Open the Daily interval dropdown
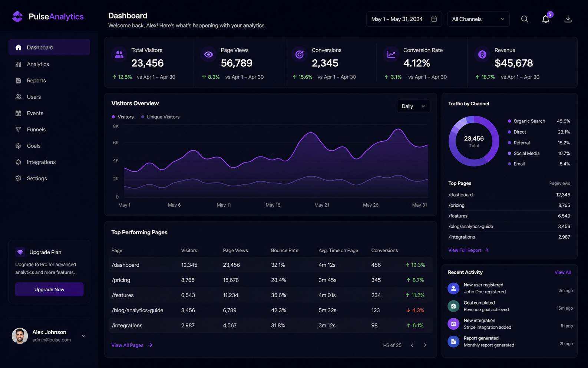 (413, 106)
